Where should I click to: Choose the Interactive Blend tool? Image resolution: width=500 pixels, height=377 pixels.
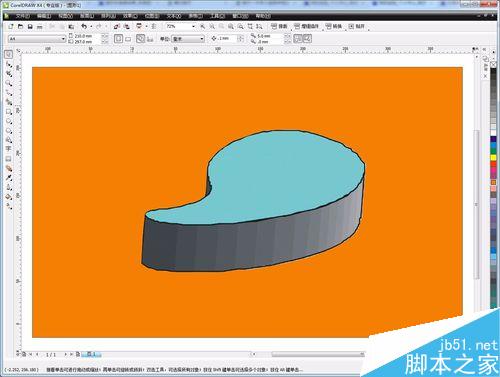coord(9,168)
